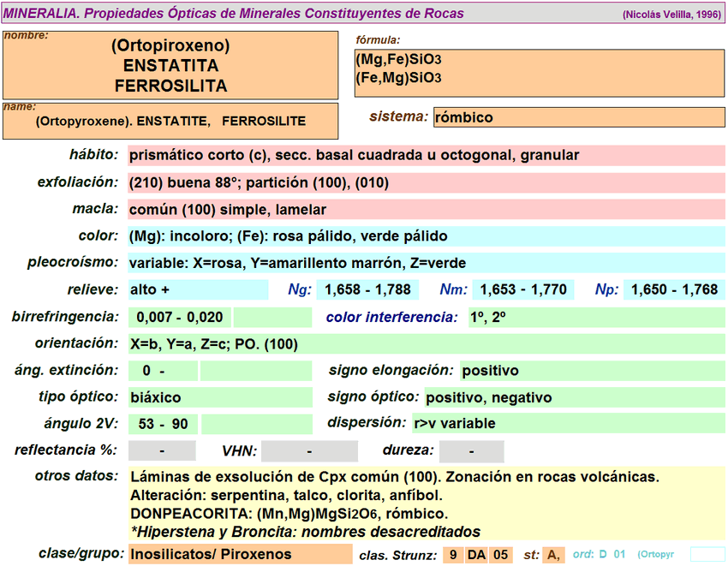This screenshot has width=728, height=566.
Task: Select the Np value field 1,650 - 1,768
Action: [674, 289]
